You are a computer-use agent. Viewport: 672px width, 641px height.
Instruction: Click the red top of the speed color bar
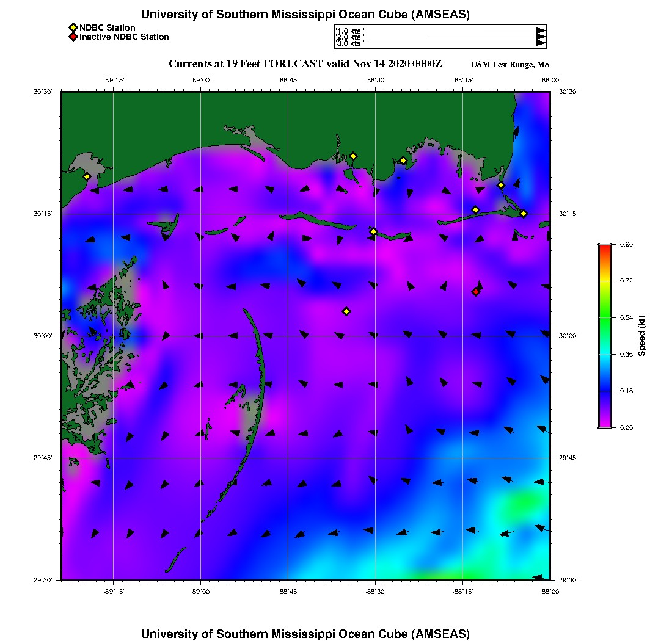[x=604, y=247]
